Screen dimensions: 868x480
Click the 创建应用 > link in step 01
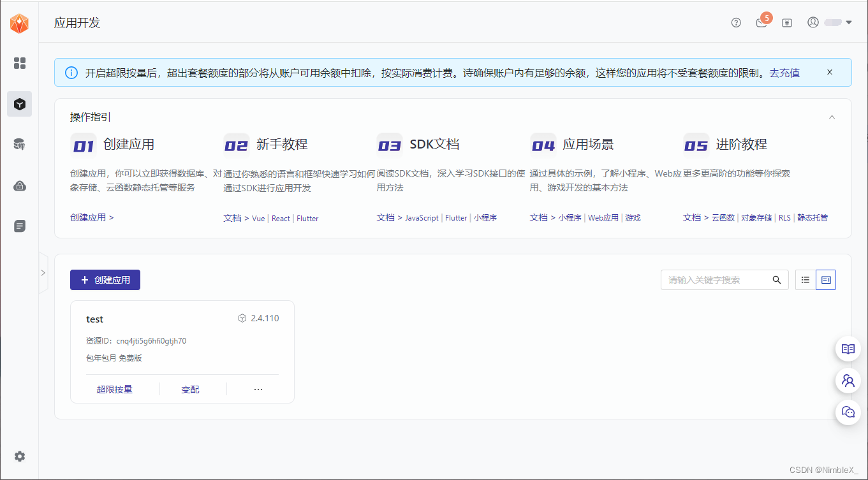tap(92, 217)
